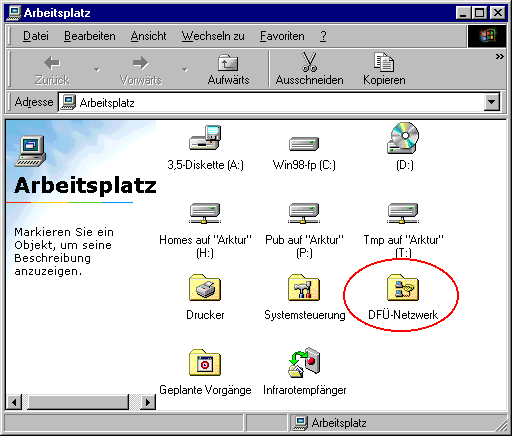Click the left arrow of horizontal scrollbar
The width and height of the screenshot is (512, 436).
point(14,402)
